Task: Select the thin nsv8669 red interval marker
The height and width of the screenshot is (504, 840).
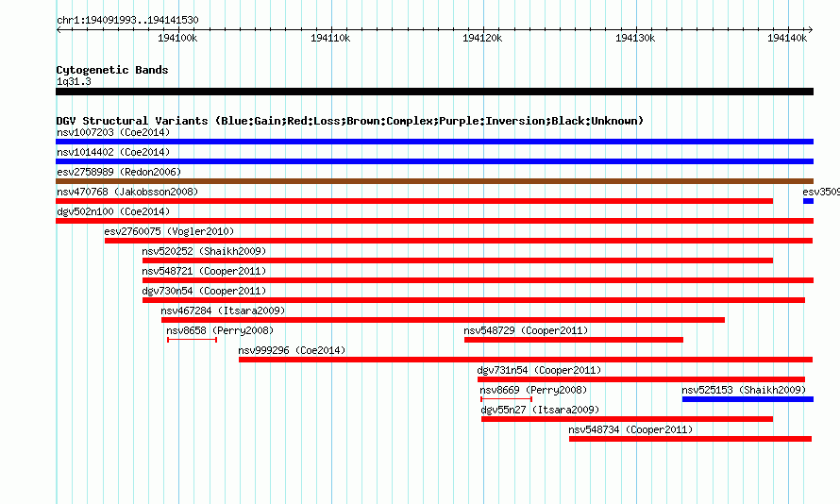Action: point(506,399)
